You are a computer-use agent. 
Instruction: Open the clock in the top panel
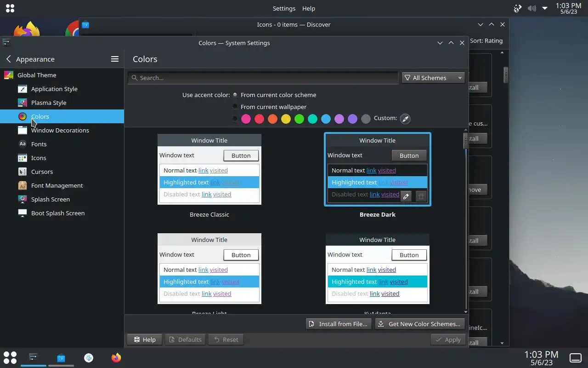568,8
